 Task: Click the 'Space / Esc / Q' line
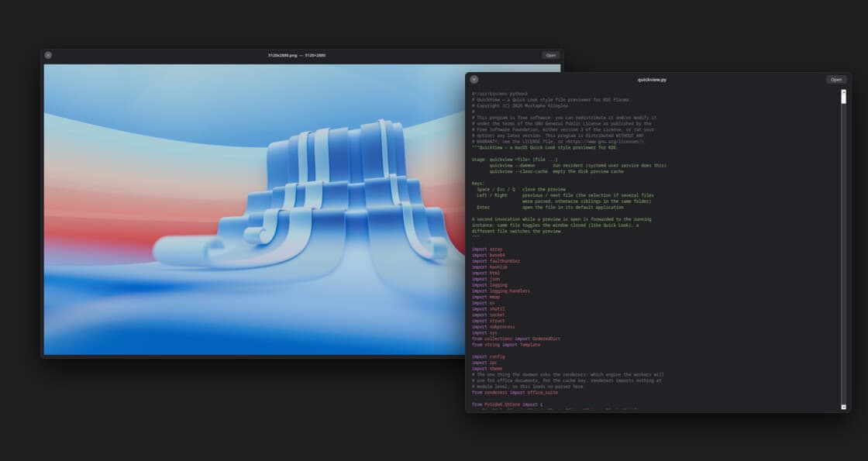521,189
